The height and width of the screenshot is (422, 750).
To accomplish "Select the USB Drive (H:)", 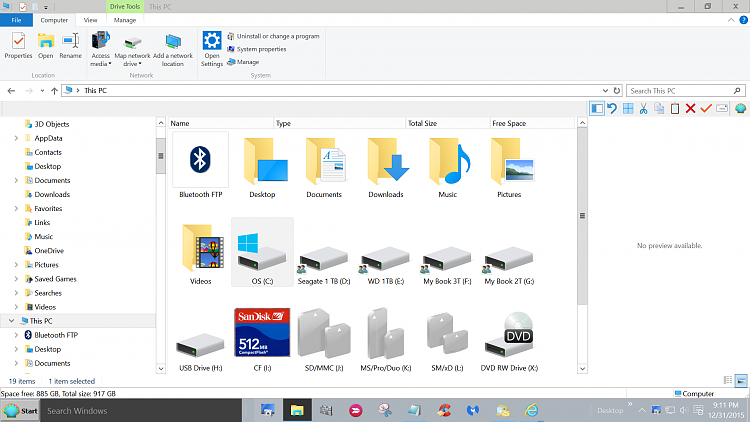I will tap(200, 351).
